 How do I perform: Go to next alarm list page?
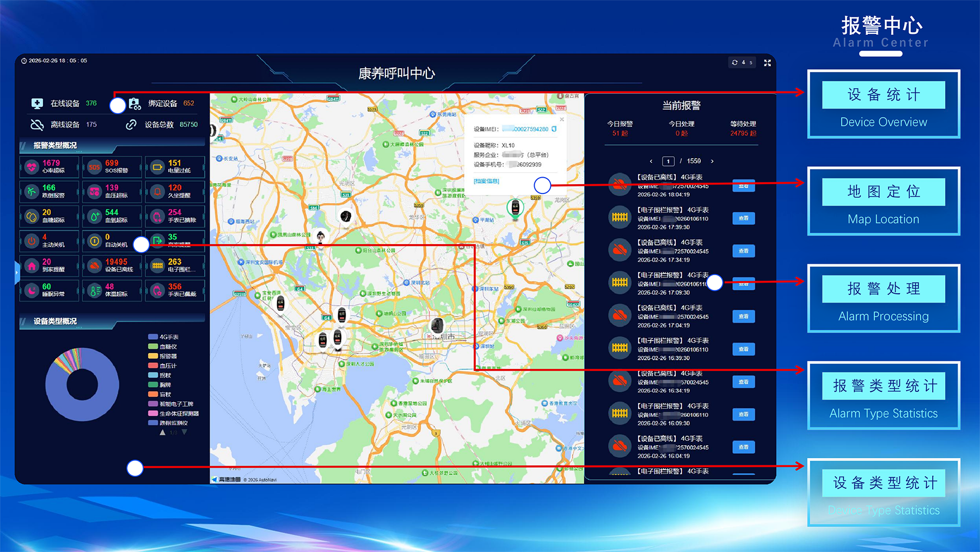(712, 161)
